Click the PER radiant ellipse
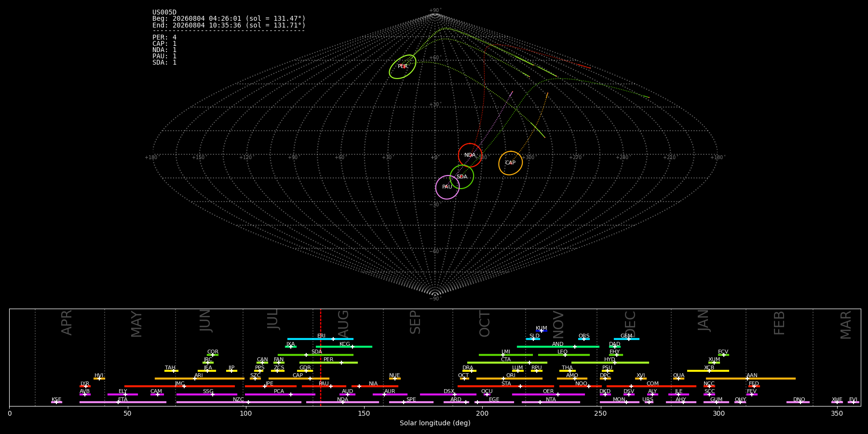This screenshot has width=868, height=434. tap(403, 67)
